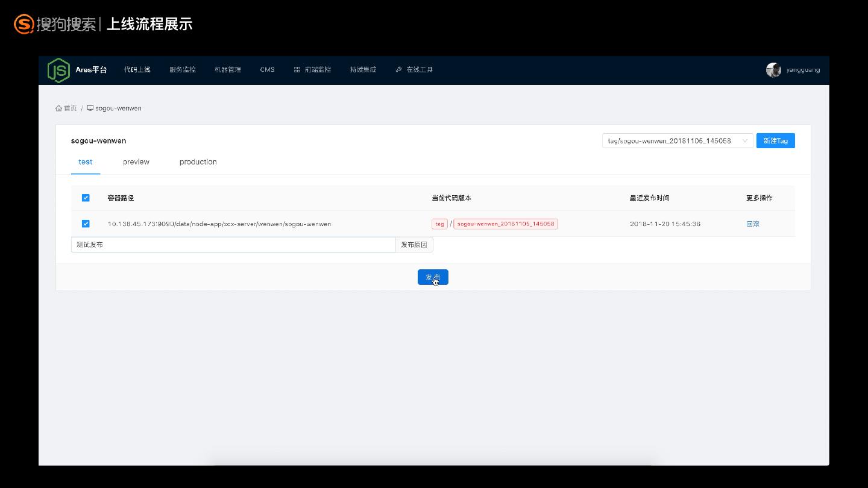Click the Ares平台 title text
The image size is (868, 488).
pos(91,70)
